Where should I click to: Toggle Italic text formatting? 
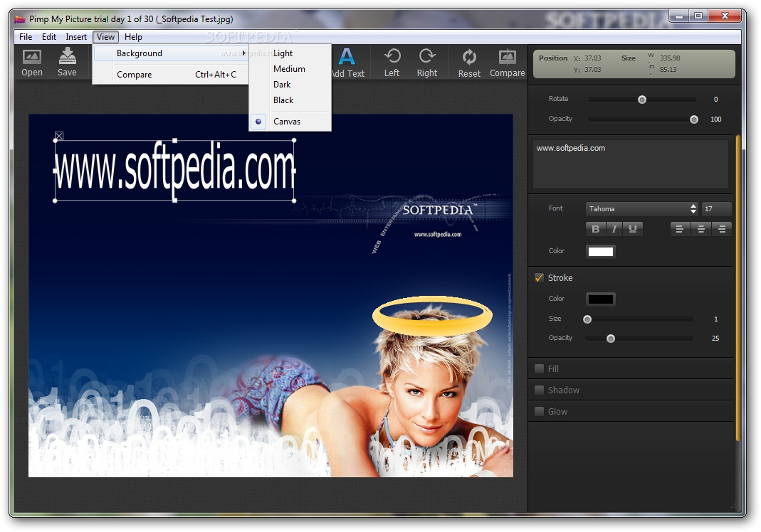click(614, 229)
